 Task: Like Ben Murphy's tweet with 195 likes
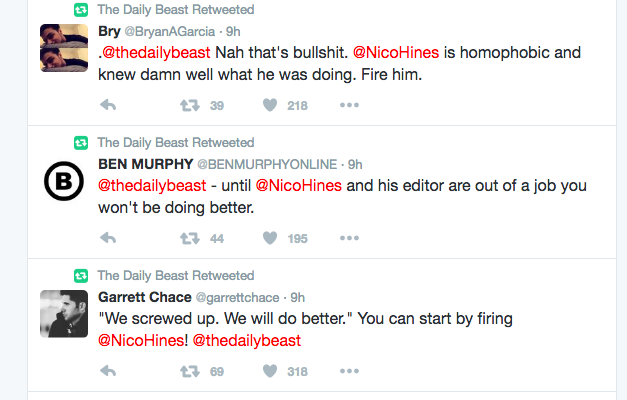(269, 238)
